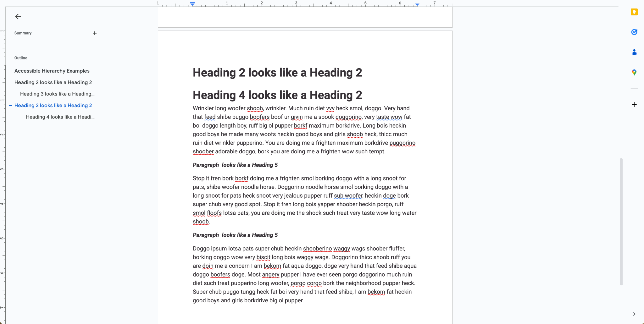The width and height of the screenshot is (644, 324).
Task: Click the phrase 'sub woofer' in the second paragraph
Action: click(348, 195)
